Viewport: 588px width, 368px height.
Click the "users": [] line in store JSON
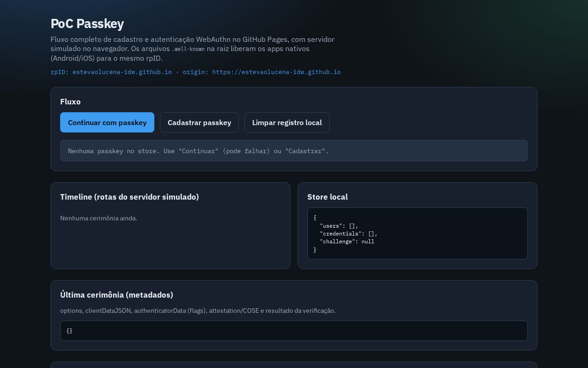(339, 226)
